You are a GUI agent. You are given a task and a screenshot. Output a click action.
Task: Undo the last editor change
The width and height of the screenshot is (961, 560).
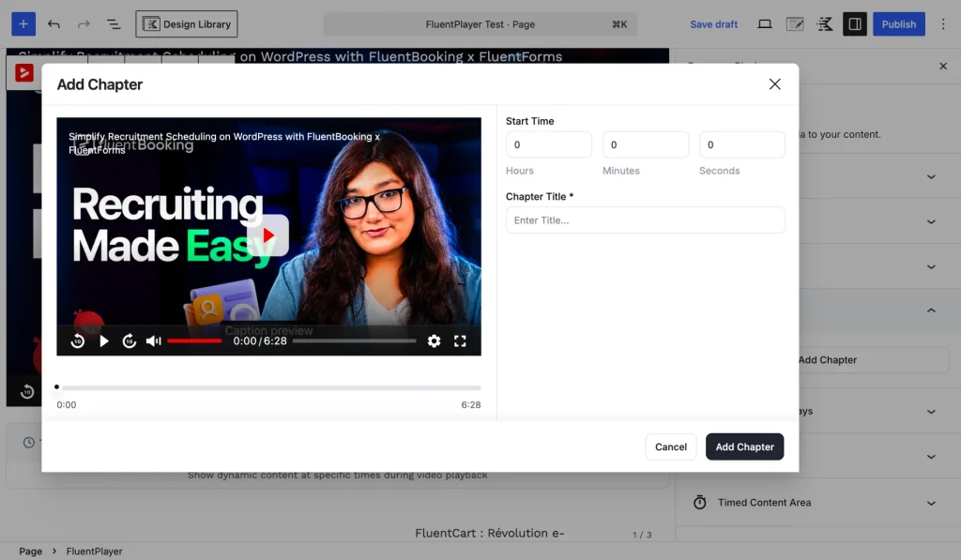point(53,23)
